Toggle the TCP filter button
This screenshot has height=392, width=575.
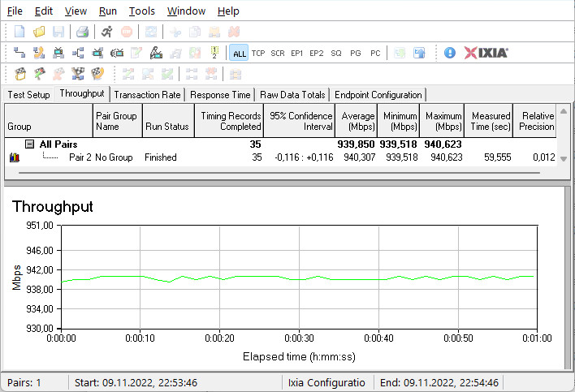(x=258, y=53)
